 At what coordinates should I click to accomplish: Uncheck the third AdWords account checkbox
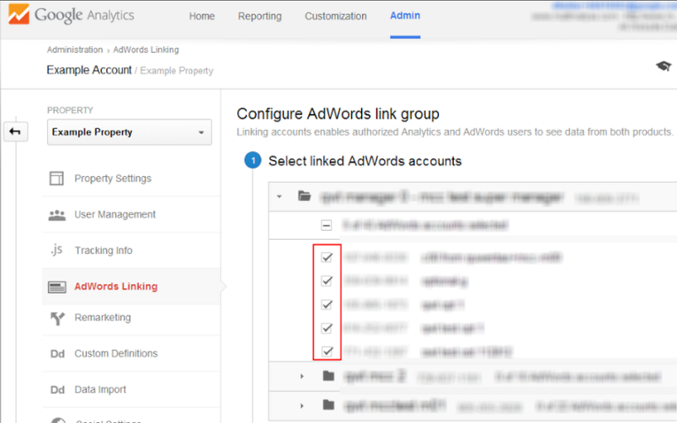[x=327, y=305]
